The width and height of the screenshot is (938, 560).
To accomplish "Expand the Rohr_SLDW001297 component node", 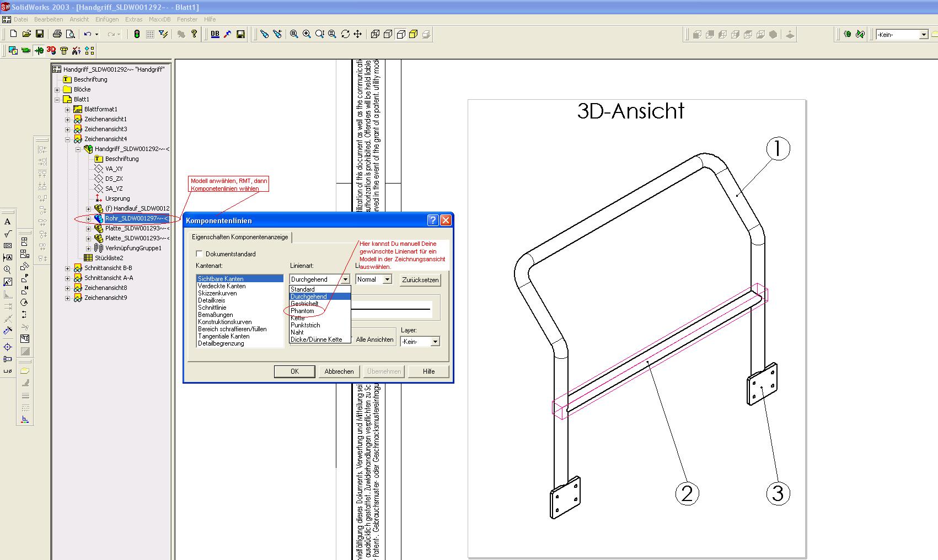I will pyautogui.click(x=89, y=218).
